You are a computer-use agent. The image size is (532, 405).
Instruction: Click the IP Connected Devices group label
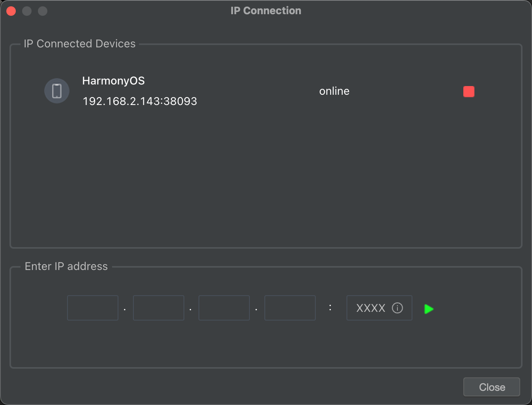click(79, 44)
